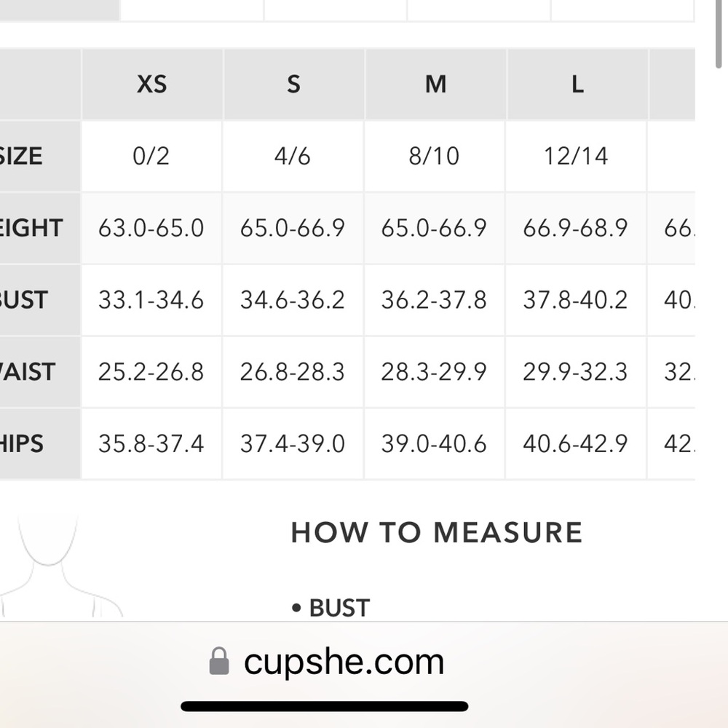The height and width of the screenshot is (728, 728).
Task: Click the 0/2 size cell
Action: point(151,156)
